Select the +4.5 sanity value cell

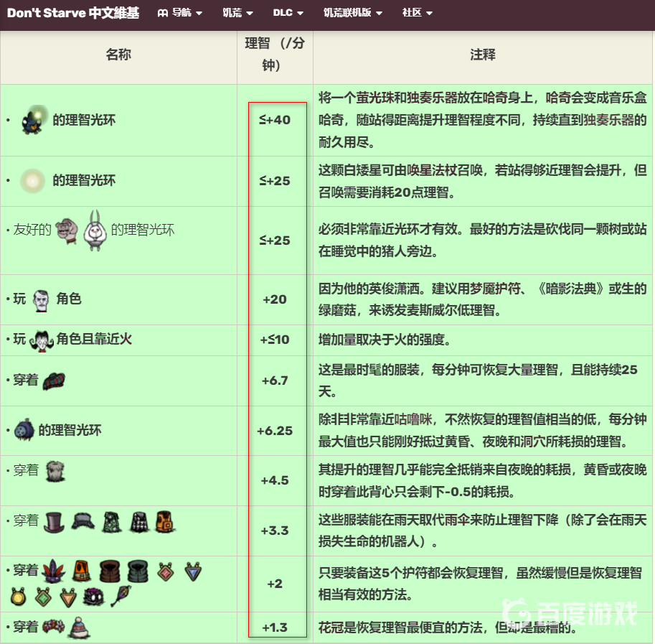pos(275,480)
